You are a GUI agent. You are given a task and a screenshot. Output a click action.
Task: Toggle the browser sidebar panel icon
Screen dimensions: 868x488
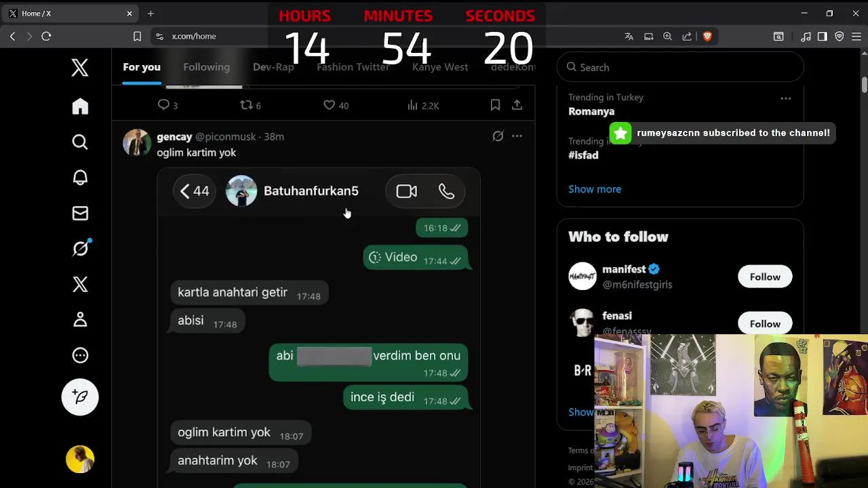(x=822, y=37)
